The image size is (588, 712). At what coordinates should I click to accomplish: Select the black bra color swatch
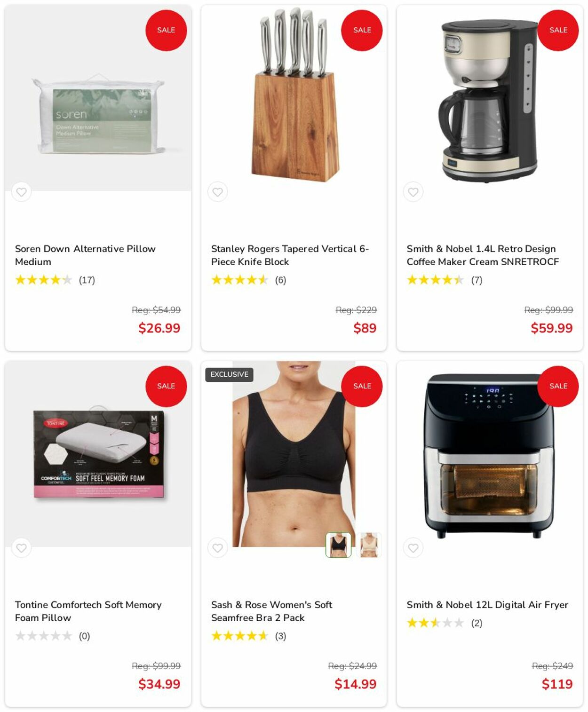click(338, 545)
